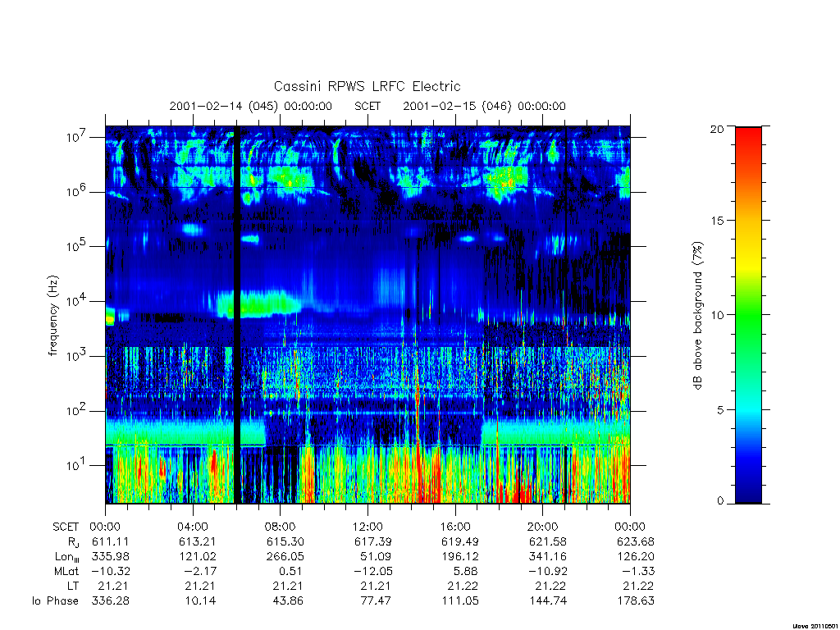This screenshot has height=630, width=840.
Task: Click the RJ value 615.30
Action: tap(285, 541)
